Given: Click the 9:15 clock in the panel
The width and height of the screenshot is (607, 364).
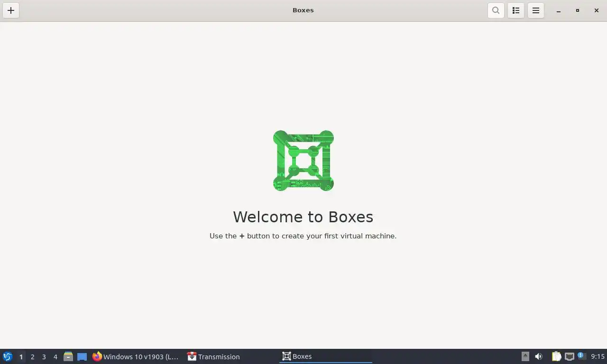Looking at the screenshot, I should point(598,356).
